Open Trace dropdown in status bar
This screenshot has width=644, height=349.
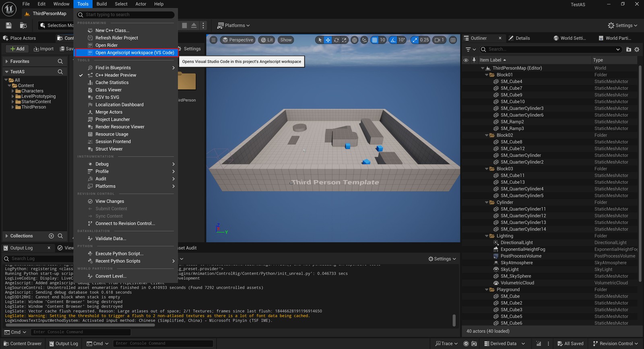click(x=446, y=343)
